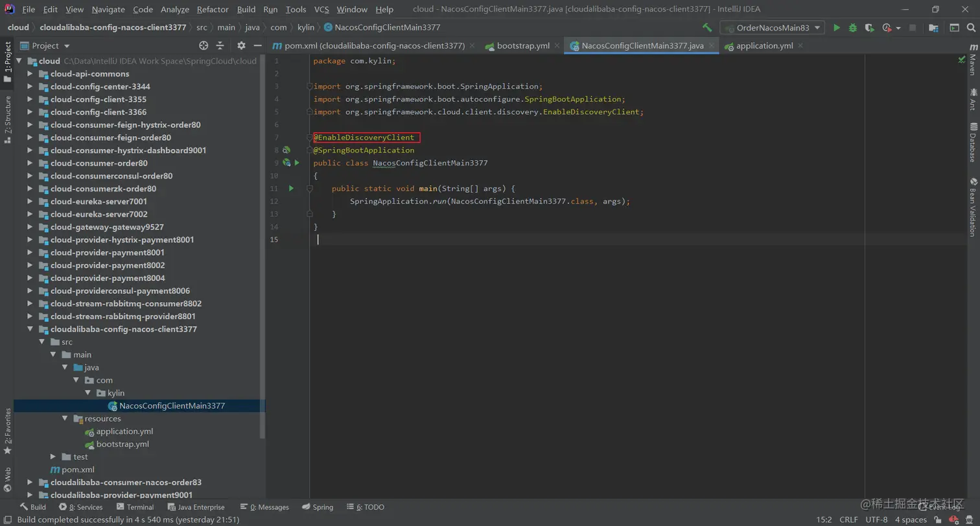Image resolution: width=980 pixels, height=526 pixels.
Task: Hide the Project tool window
Action: 257,45
